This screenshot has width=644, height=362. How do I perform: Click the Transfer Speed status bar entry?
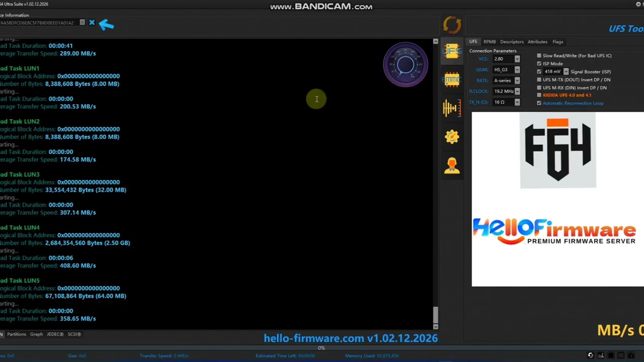click(x=164, y=356)
